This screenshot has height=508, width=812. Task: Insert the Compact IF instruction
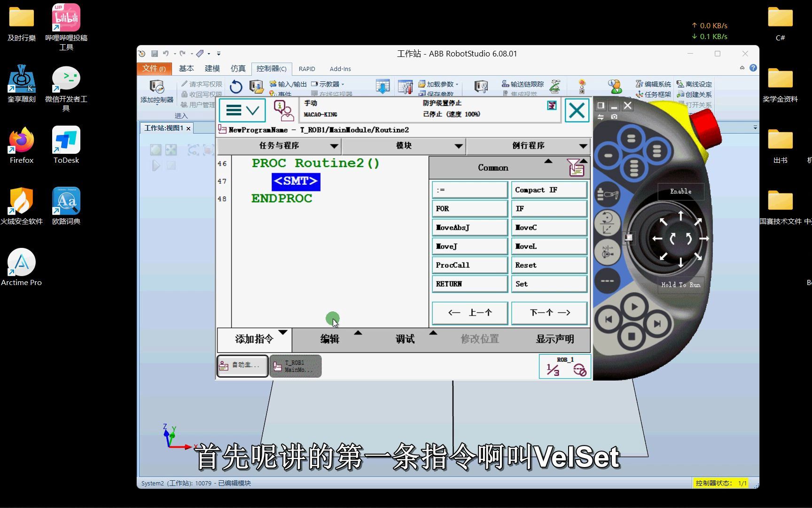pyautogui.click(x=549, y=190)
